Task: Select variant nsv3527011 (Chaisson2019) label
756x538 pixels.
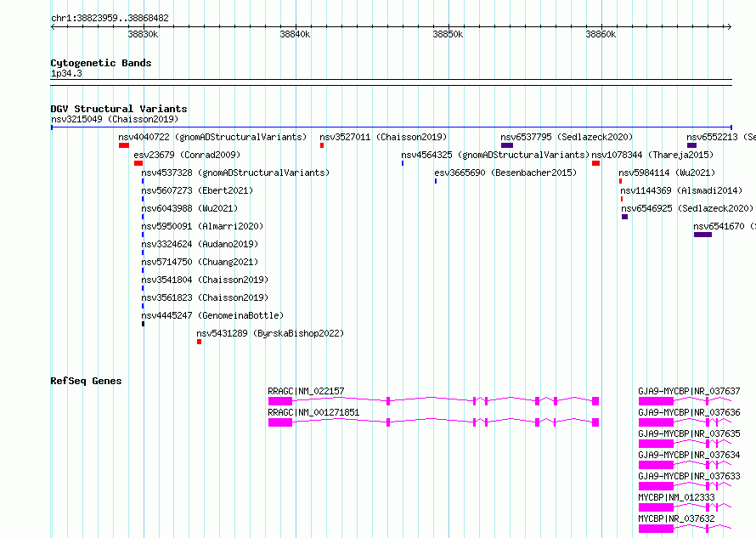Action: pos(383,137)
